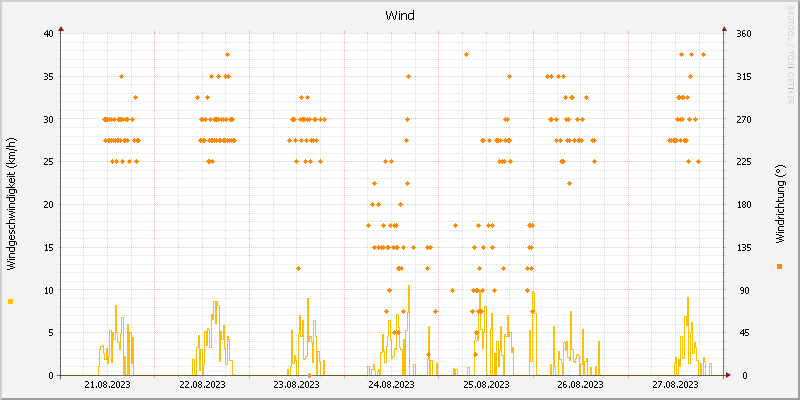This screenshot has width=800, height=400.
Task: Click the left y-axis arrowhead at the top
Action: tap(61, 29)
